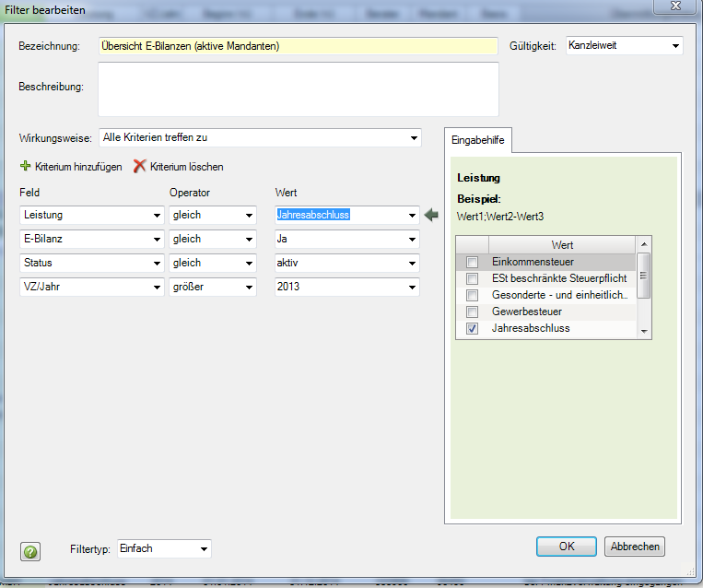703x588 pixels.
Task: Select the Einkommensteuer row text
Action: pos(533,262)
